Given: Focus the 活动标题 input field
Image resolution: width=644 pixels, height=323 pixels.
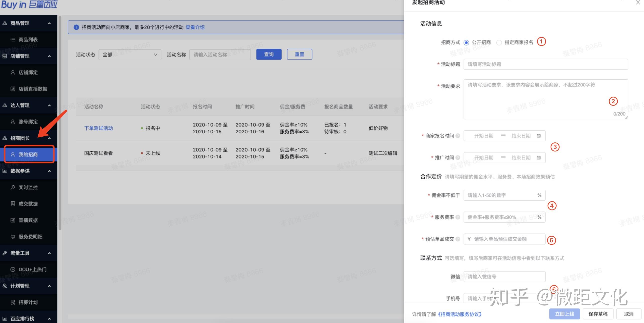Looking at the screenshot, I should (x=545, y=64).
